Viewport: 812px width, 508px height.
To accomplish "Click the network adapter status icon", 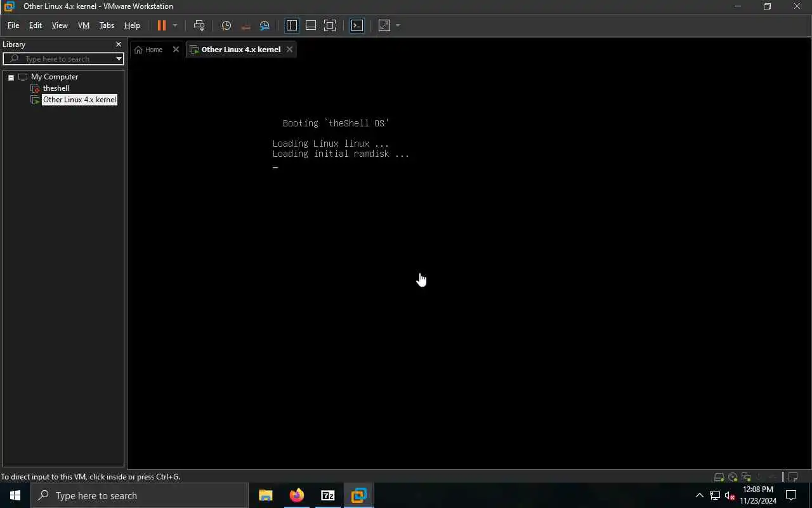I will coord(747,477).
